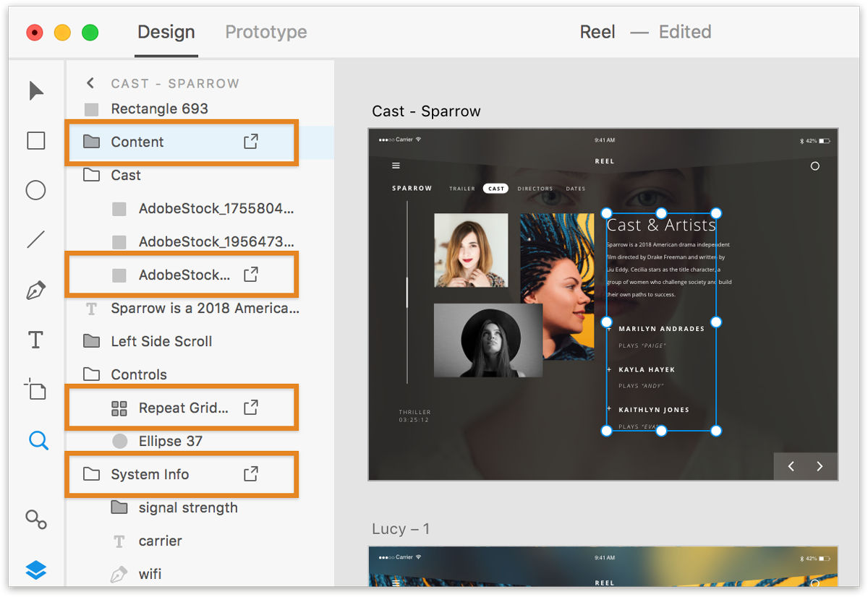The image size is (868, 597).
Task: Open the Assets (symbols) panel icon
Action: point(36,519)
